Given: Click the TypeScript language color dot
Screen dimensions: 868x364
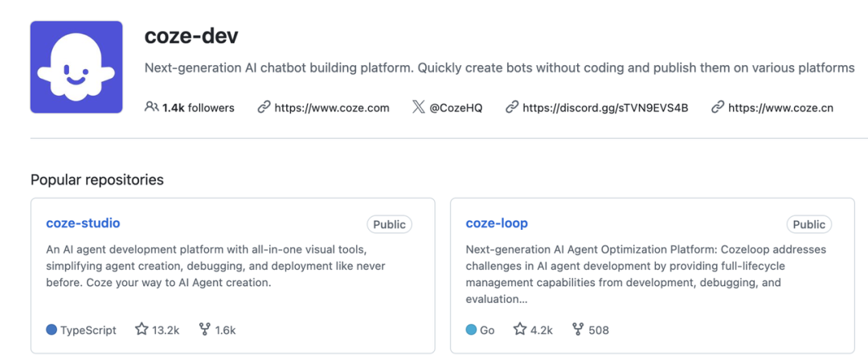Looking at the screenshot, I should (51, 329).
